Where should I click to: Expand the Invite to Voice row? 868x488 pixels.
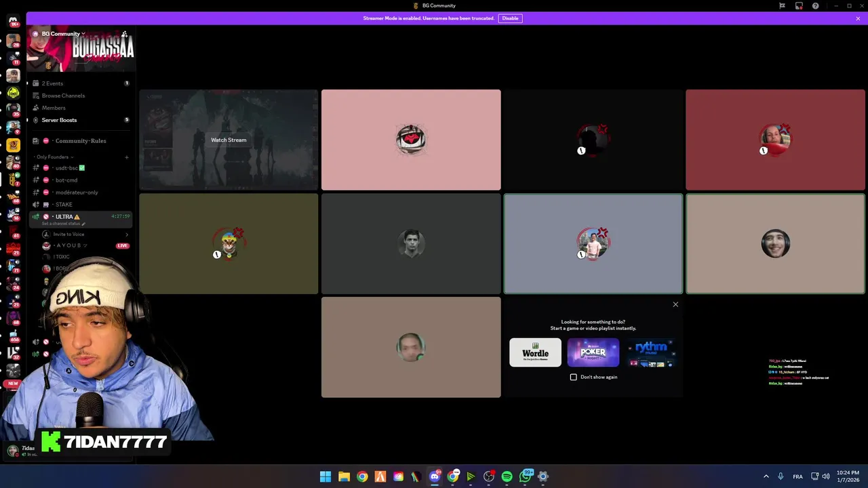tap(85, 235)
